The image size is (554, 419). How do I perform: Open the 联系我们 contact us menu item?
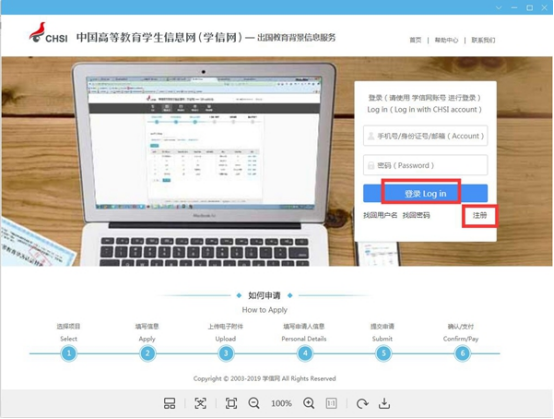483,40
